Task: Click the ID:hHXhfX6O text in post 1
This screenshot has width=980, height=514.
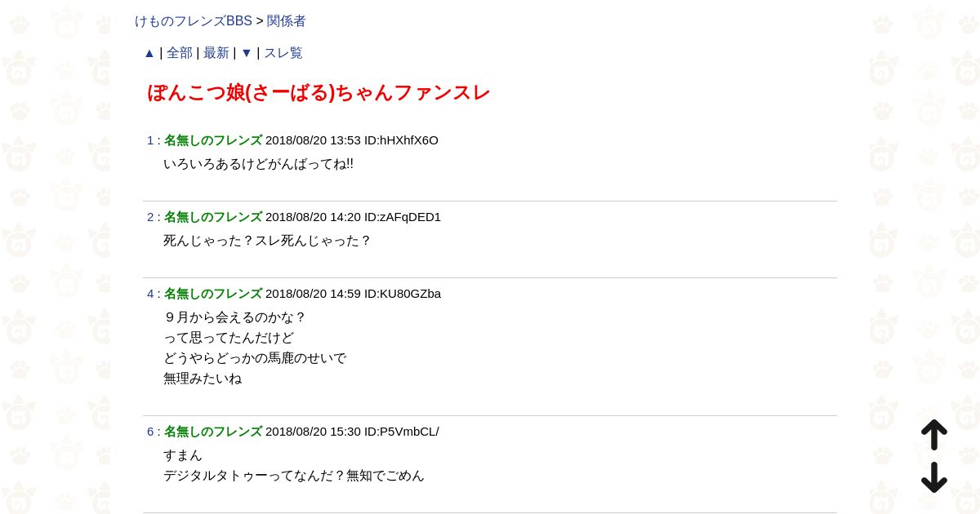Action: point(401,140)
